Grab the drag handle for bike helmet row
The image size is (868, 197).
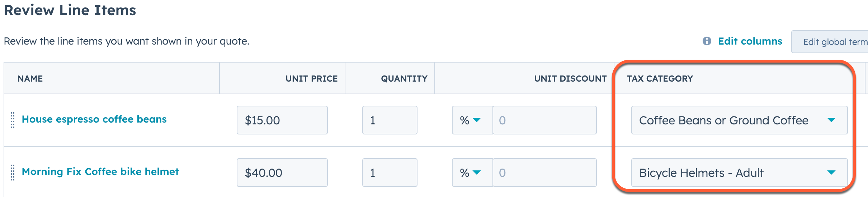(13, 173)
